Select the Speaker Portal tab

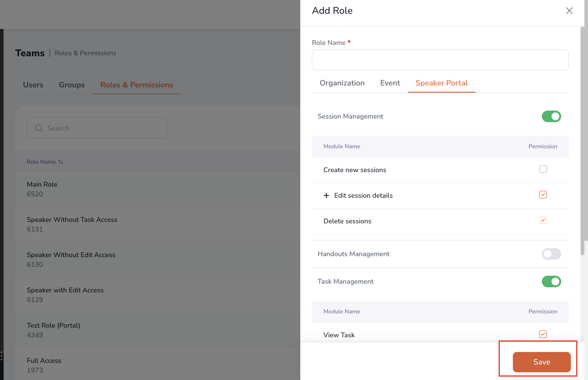click(441, 83)
